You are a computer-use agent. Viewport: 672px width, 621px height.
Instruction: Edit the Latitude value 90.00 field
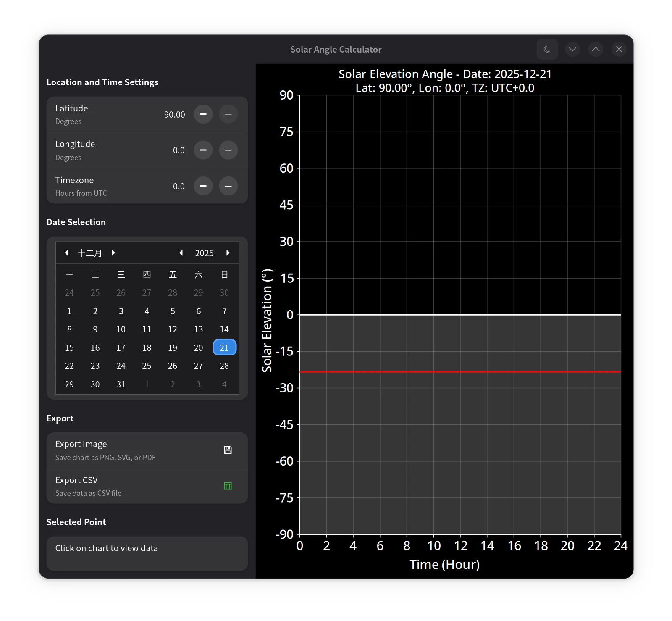point(174,114)
